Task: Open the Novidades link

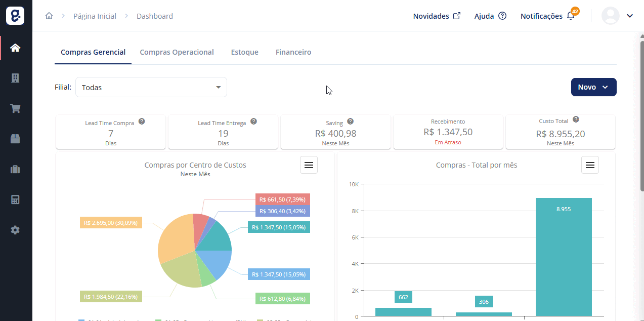Action: (x=437, y=16)
